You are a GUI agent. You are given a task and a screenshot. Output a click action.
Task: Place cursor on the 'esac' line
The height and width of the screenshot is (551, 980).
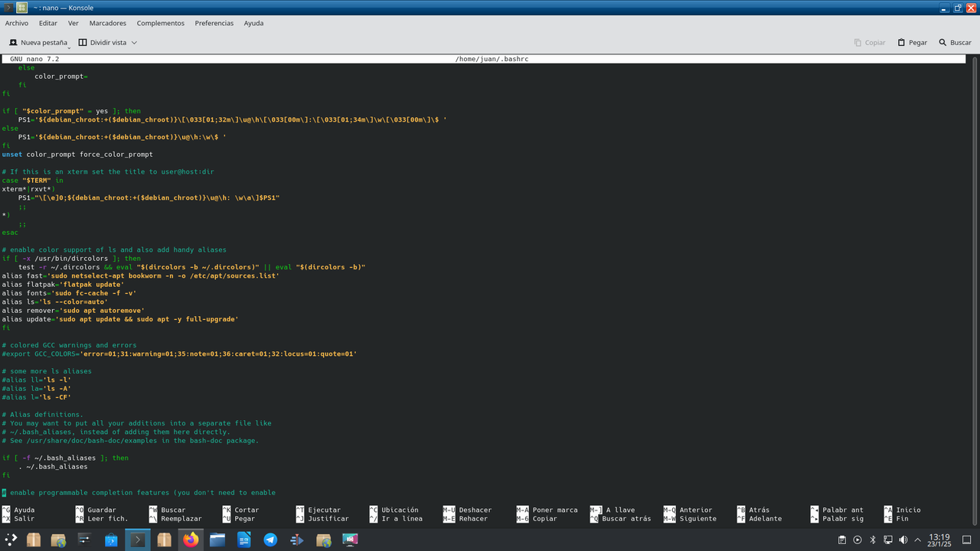point(10,233)
